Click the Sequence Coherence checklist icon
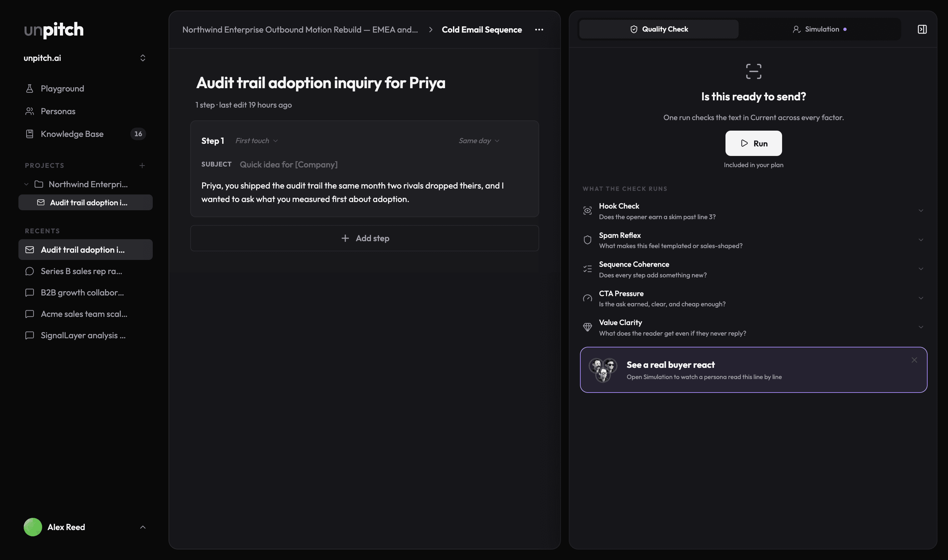 [x=588, y=269]
